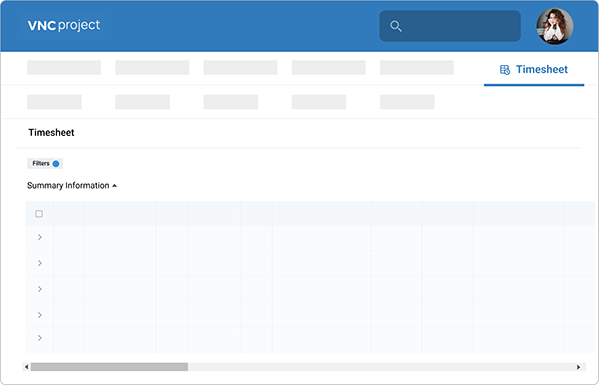The height and width of the screenshot is (385, 600).
Task: Focus the search input field
Action: [450, 26]
